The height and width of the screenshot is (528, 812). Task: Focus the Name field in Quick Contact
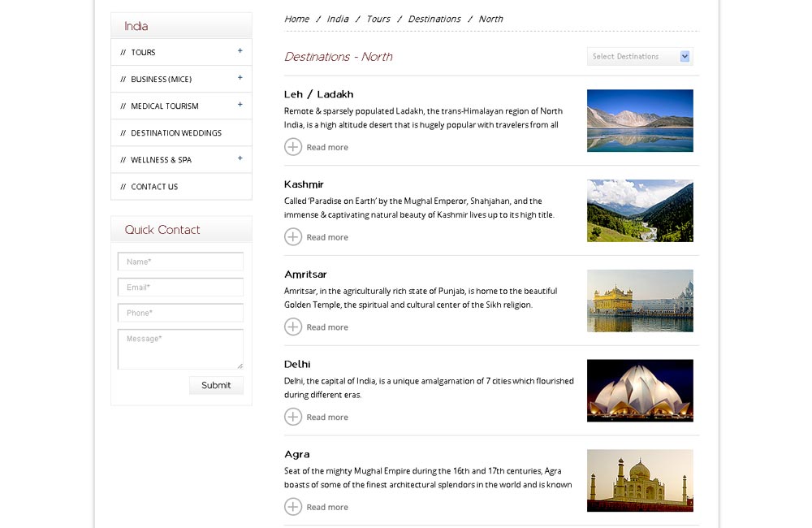pos(180,262)
